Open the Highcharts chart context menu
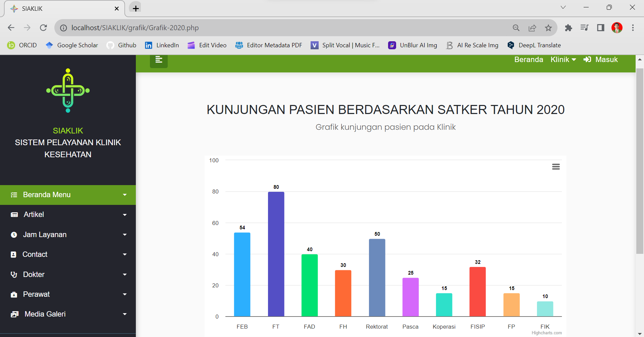 (x=556, y=167)
